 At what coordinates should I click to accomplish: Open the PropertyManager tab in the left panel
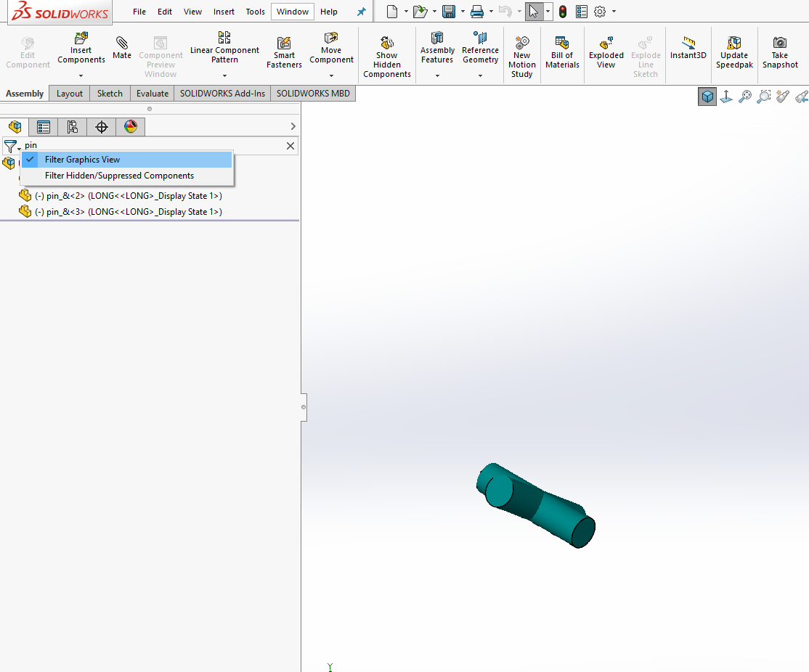43,126
